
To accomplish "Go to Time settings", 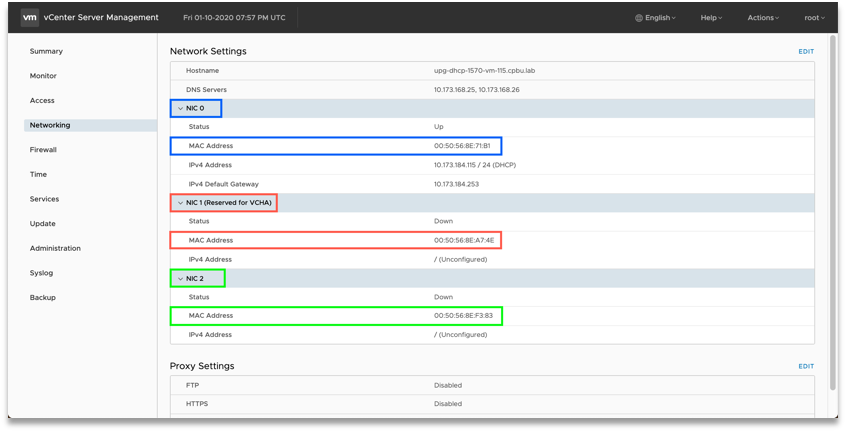I will tap(38, 174).
